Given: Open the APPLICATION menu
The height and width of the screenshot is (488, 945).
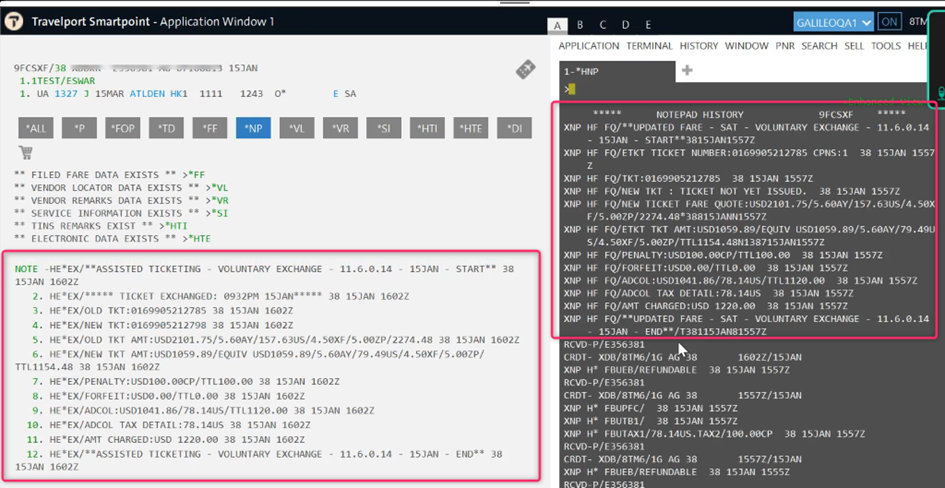Looking at the screenshot, I should (x=589, y=46).
